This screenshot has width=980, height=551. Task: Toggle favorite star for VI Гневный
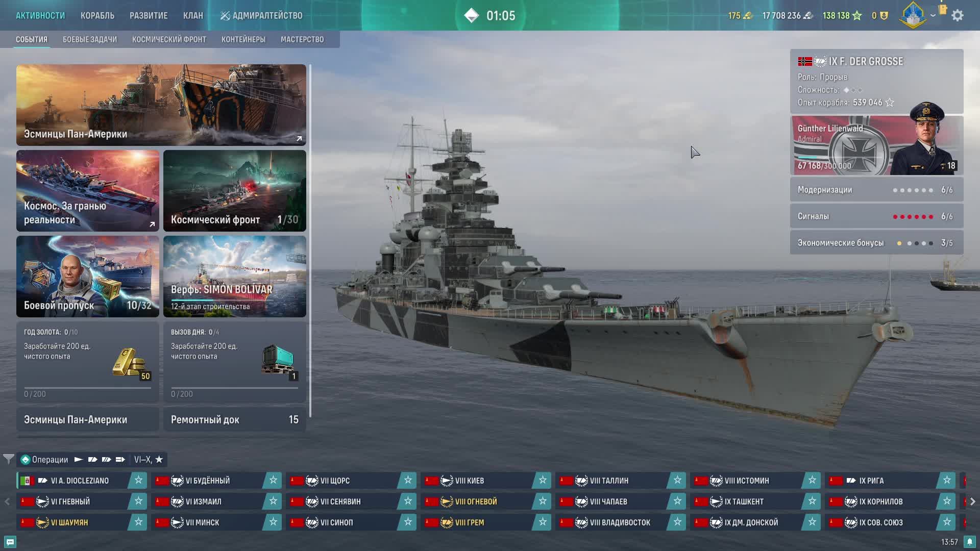coord(138,501)
